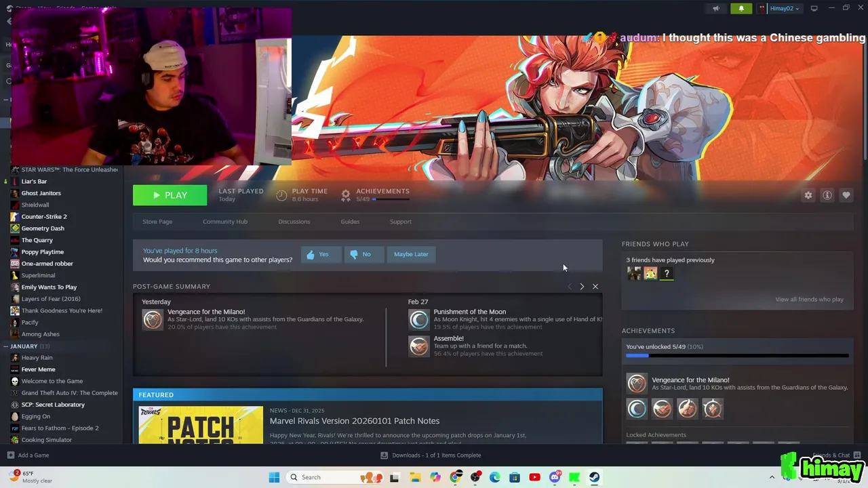Open Marvel Rivals Version 20260101 Patch Notes
868x488 pixels.
pyautogui.click(x=355, y=421)
